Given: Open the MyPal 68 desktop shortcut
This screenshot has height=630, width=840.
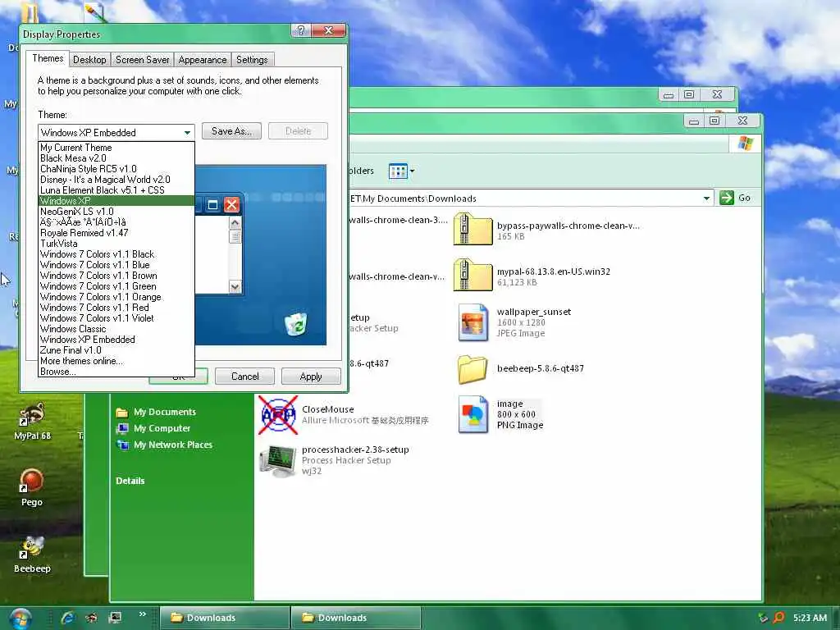Looking at the screenshot, I should [32, 422].
